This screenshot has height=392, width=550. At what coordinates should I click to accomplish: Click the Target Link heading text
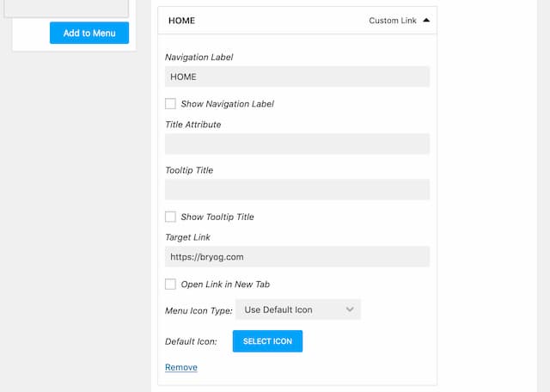click(187, 237)
